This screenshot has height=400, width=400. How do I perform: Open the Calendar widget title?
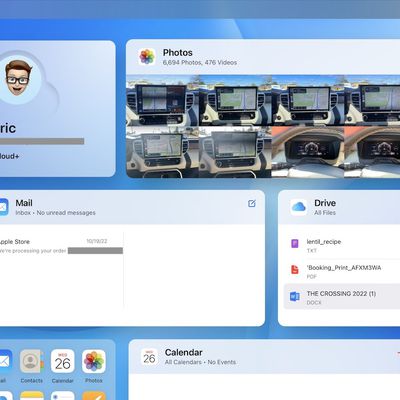pos(184,352)
